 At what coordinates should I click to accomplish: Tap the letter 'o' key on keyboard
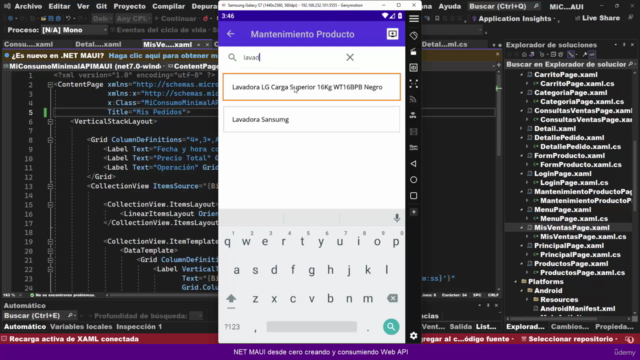377,241
